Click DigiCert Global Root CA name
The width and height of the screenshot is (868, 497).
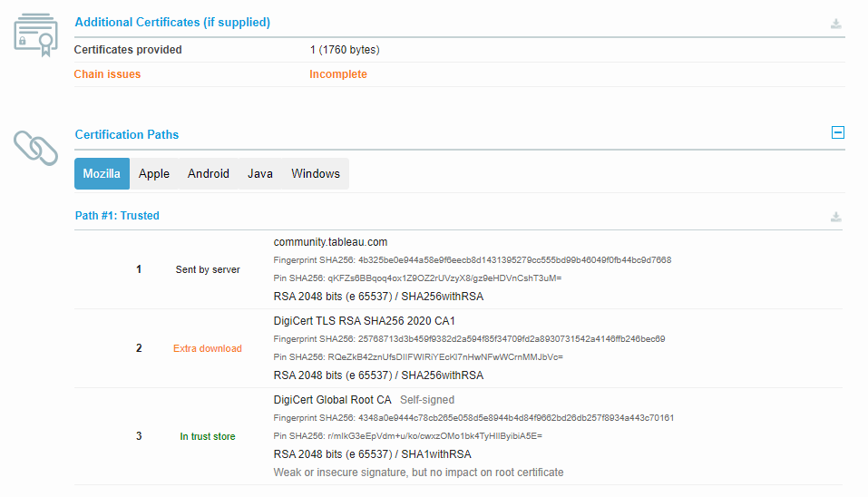pos(332,400)
